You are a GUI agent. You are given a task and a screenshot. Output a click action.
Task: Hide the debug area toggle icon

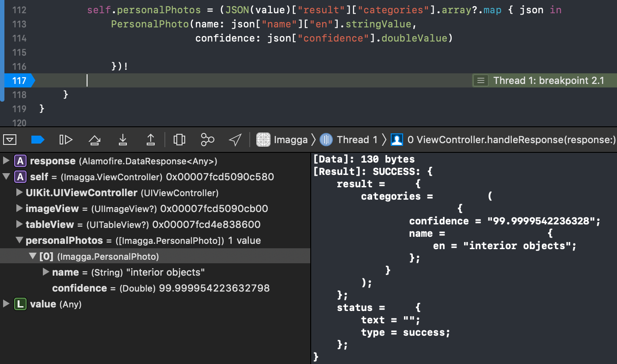click(x=10, y=140)
